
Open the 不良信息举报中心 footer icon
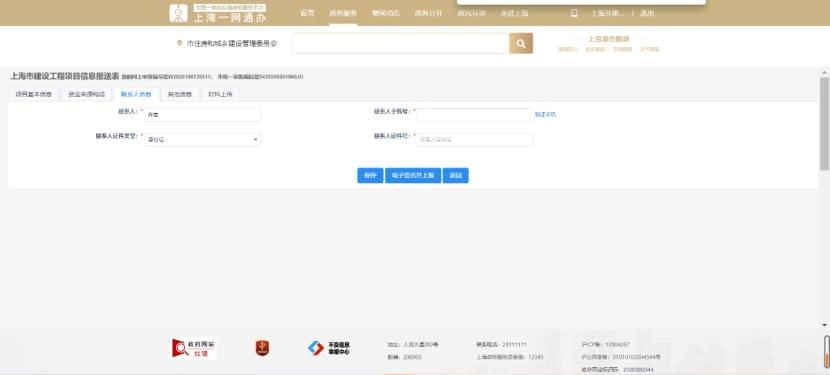point(329,348)
